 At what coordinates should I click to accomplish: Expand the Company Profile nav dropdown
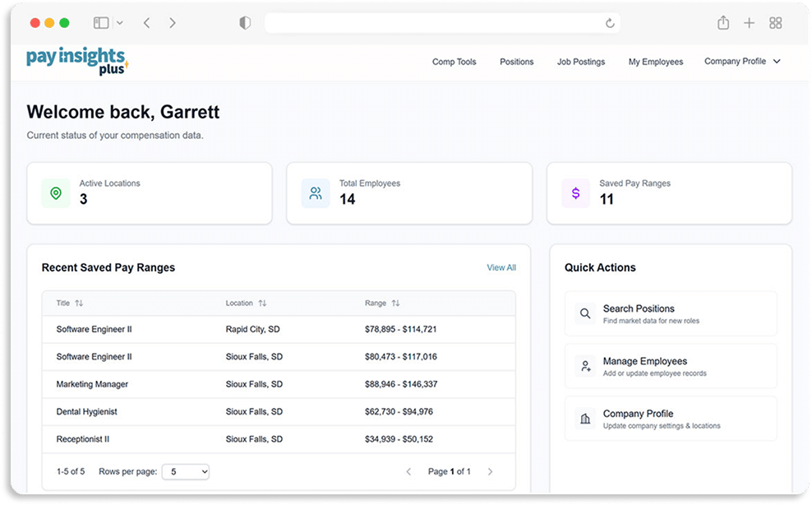point(742,61)
